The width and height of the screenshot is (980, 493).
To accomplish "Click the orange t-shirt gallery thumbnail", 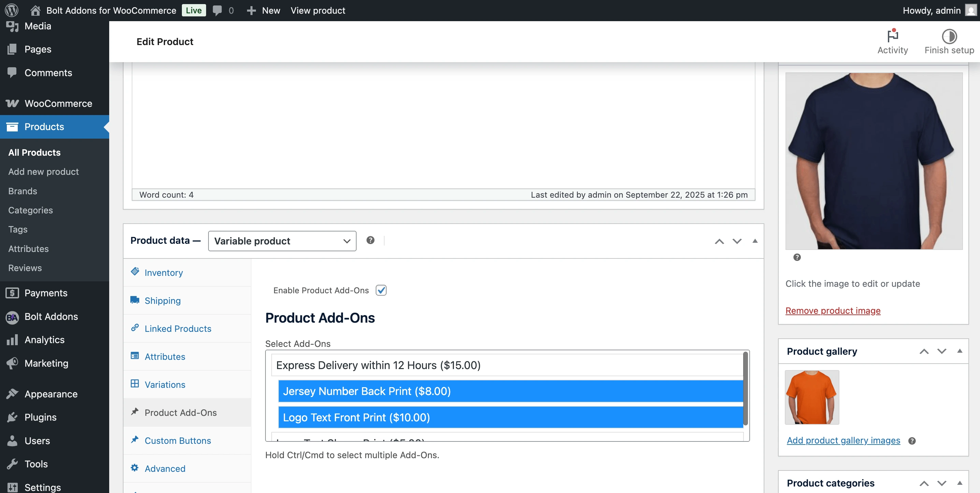I will coord(811,397).
